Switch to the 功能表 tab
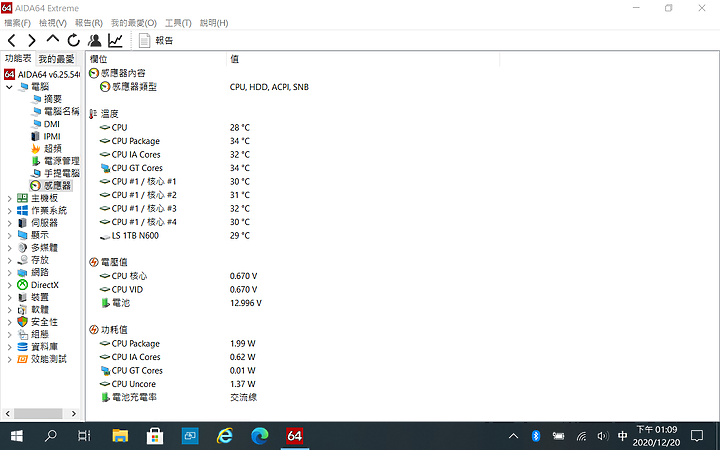Image resolution: width=720 pixels, height=450 pixels. (18, 58)
